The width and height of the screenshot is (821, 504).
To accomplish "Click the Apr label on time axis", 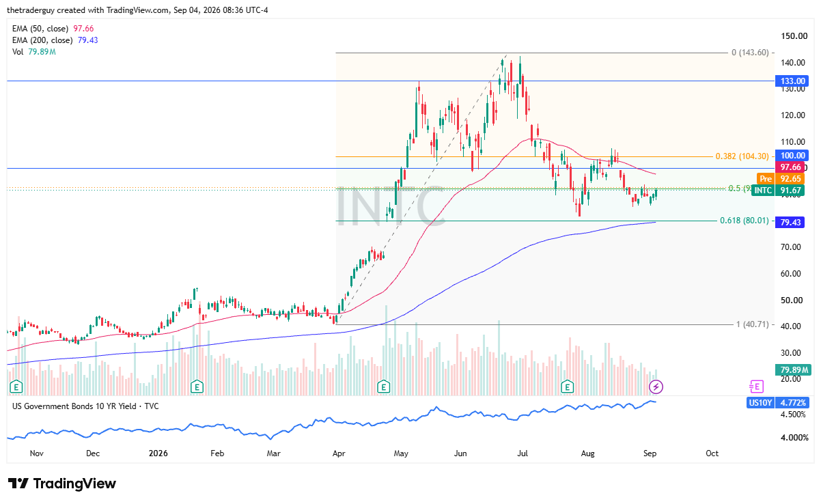I will (337, 453).
